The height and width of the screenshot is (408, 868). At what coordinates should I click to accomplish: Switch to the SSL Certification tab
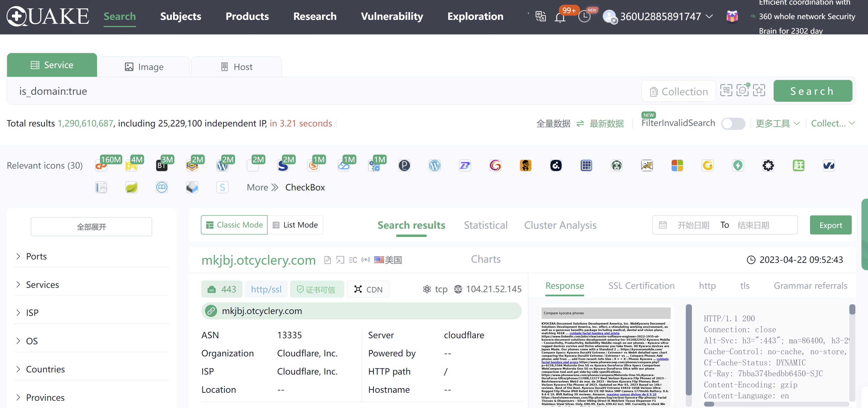pos(642,285)
